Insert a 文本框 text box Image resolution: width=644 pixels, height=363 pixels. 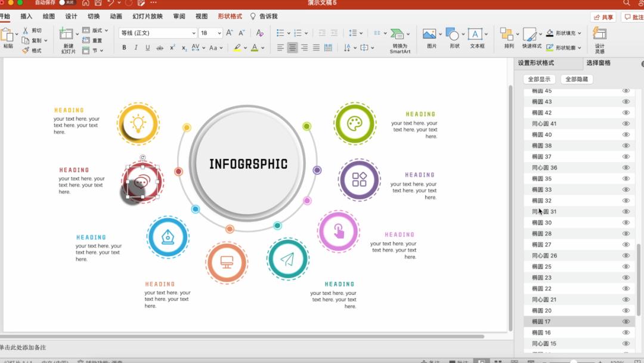pyautogui.click(x=477, y=38)
